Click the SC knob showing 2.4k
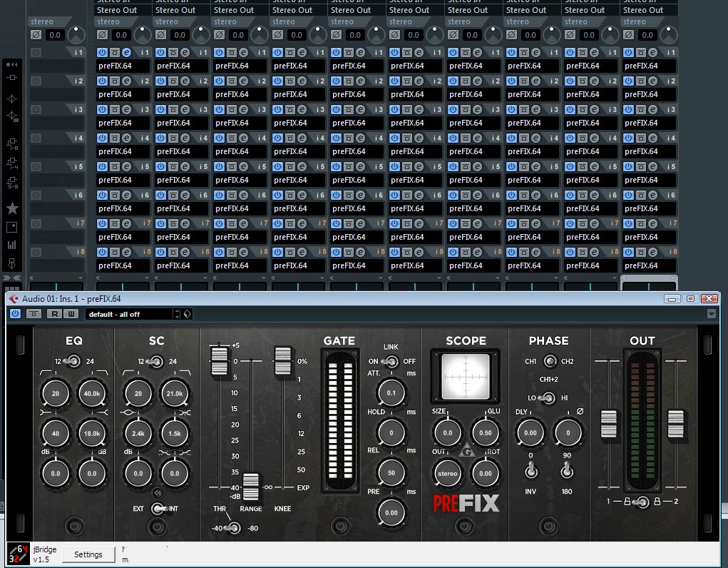 tap(138, 434)
